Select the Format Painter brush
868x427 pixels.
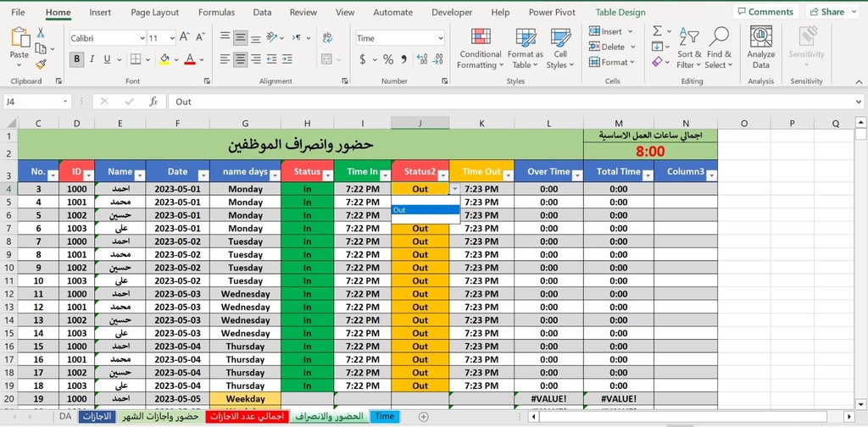coord(41,64)
